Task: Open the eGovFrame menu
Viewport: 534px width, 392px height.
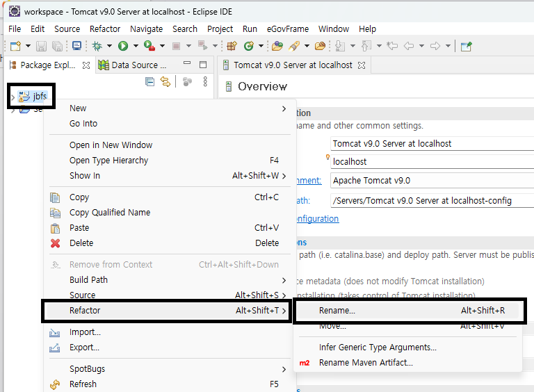Action: [x=288, y=29]
